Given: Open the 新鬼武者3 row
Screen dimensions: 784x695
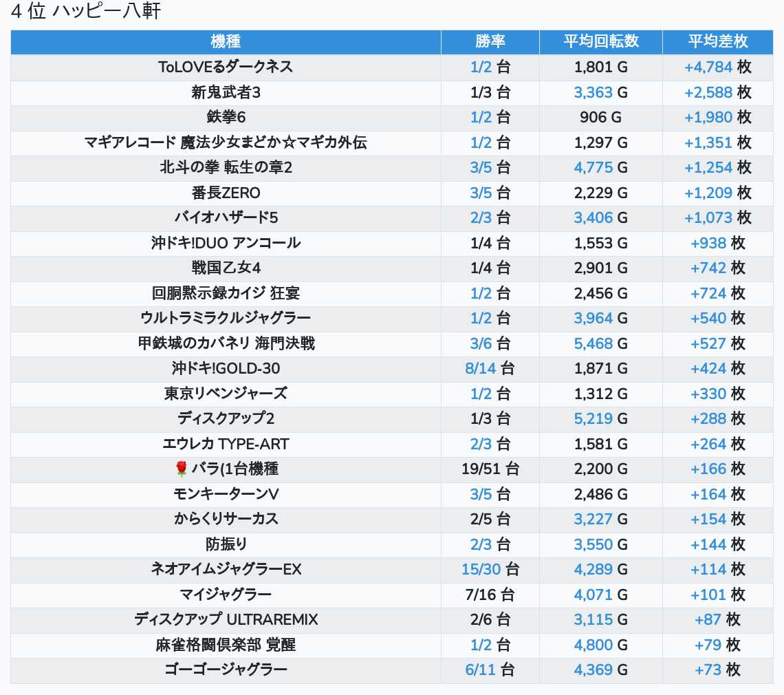Looking at the screenshot, I should 226,92.
